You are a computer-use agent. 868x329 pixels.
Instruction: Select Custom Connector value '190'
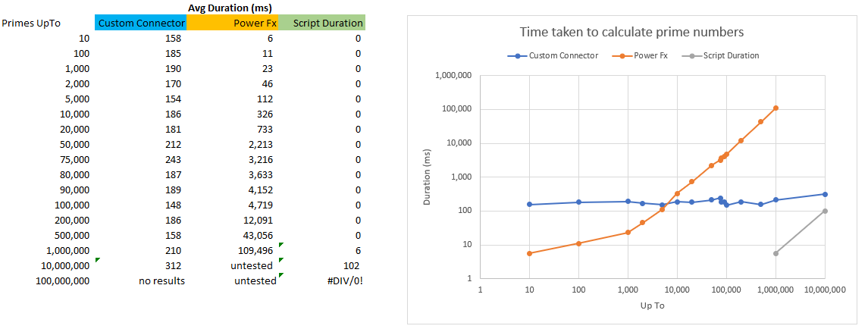click(x=174, y=69)
